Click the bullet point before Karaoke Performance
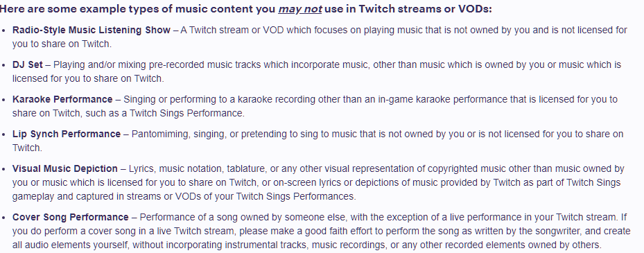The image size is (644, 253). (4, 101)
